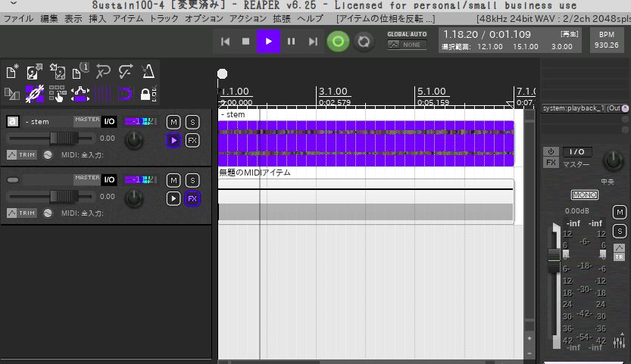Image resolution: width=631 pixels, height=364 pixels.
Task: Click stem track record-arm icon labelled a
Action: (x=12, y=122)
